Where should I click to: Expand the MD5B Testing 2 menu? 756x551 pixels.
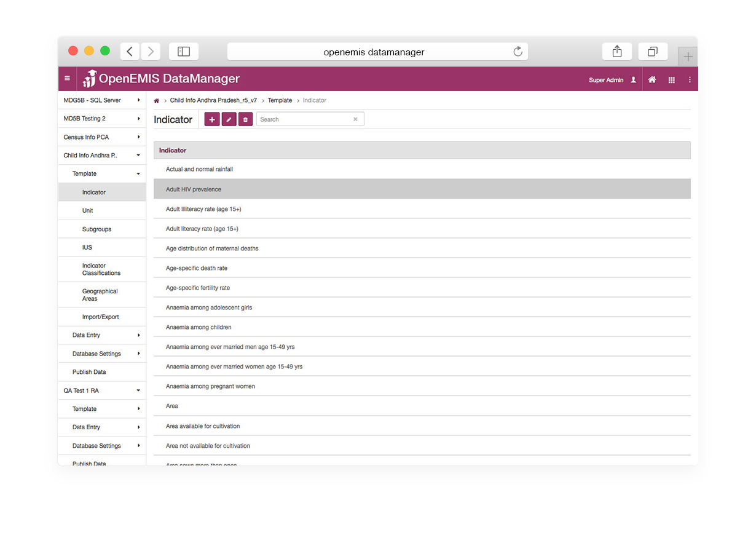[102, 119]
